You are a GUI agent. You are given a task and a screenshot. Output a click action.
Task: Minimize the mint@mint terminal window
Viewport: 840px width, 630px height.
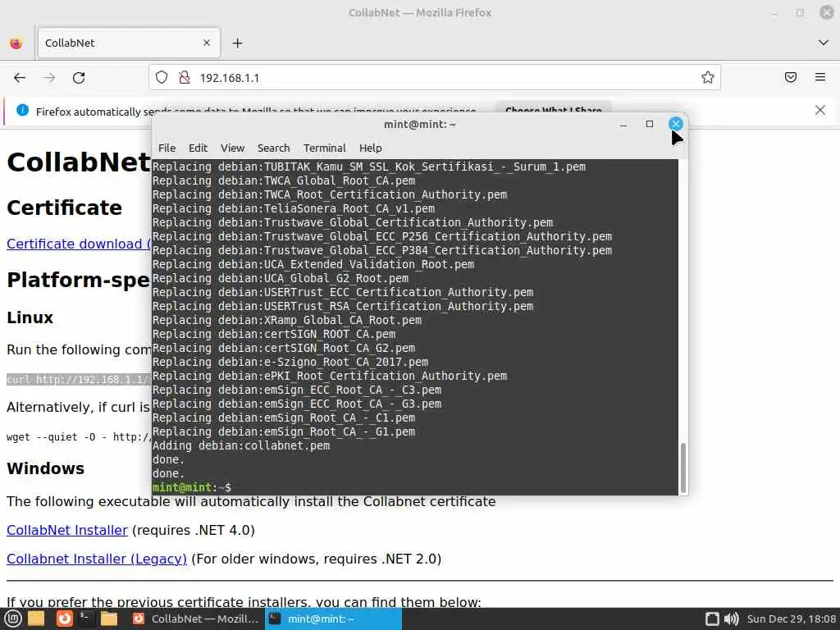click(x=623, y=125)
